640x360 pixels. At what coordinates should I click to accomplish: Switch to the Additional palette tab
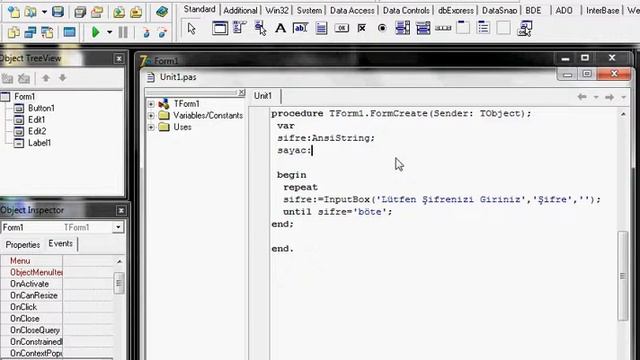[240, 10]
